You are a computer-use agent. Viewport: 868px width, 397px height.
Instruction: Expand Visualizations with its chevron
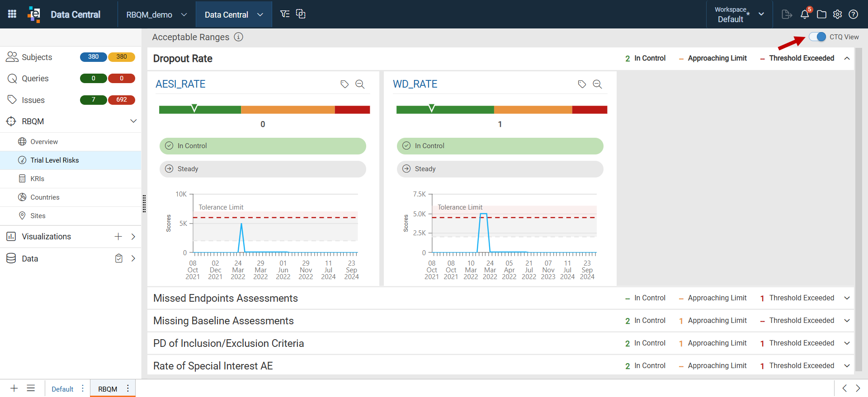(133, 237)
